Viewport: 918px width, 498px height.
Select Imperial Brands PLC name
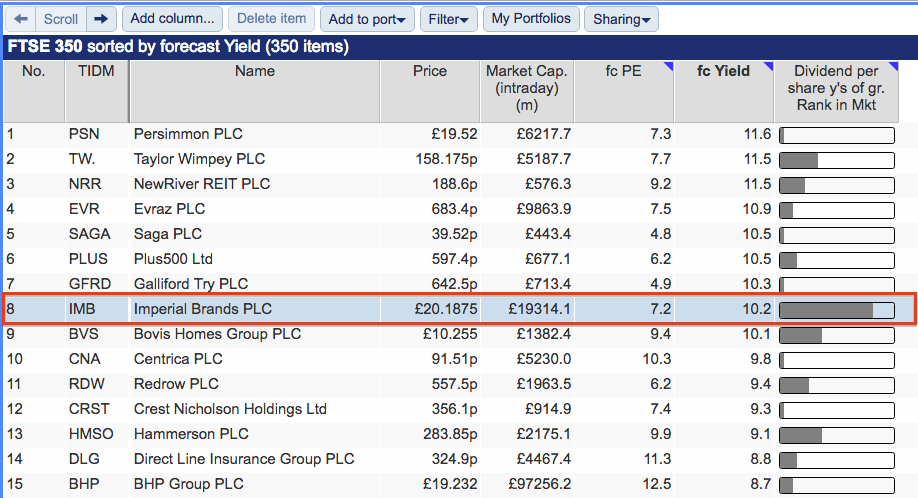pos(203,309)
